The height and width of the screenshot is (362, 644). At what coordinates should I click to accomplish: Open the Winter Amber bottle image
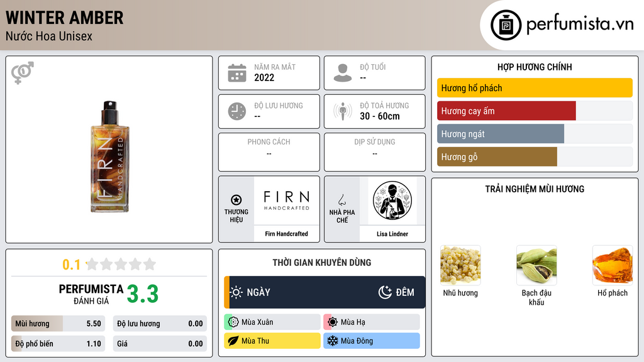(x=109, y=156)
